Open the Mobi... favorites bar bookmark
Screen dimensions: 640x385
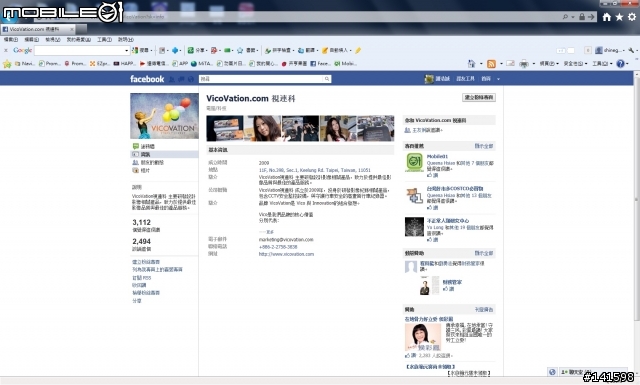tap(345, 64)
